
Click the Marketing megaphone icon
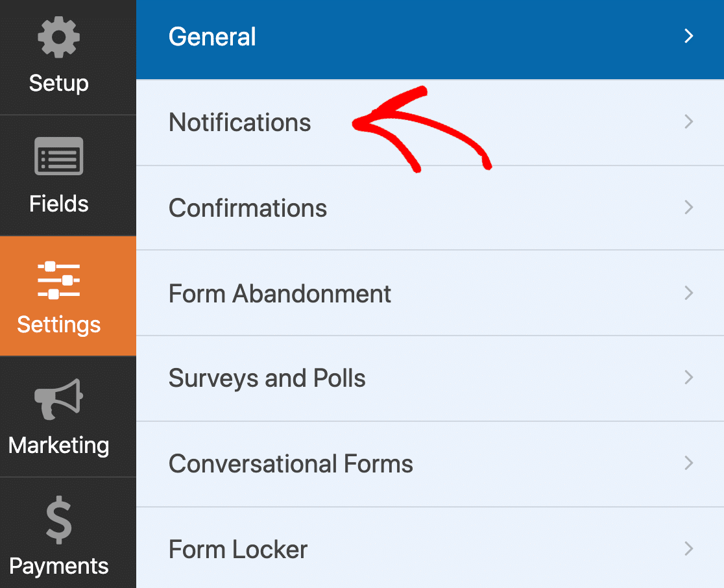58,400
